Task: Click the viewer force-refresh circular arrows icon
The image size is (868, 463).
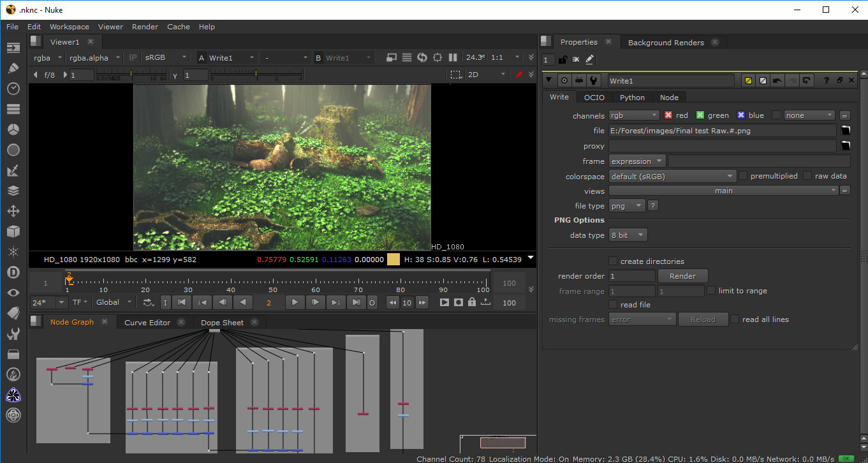Action: (x=422, y=57)
